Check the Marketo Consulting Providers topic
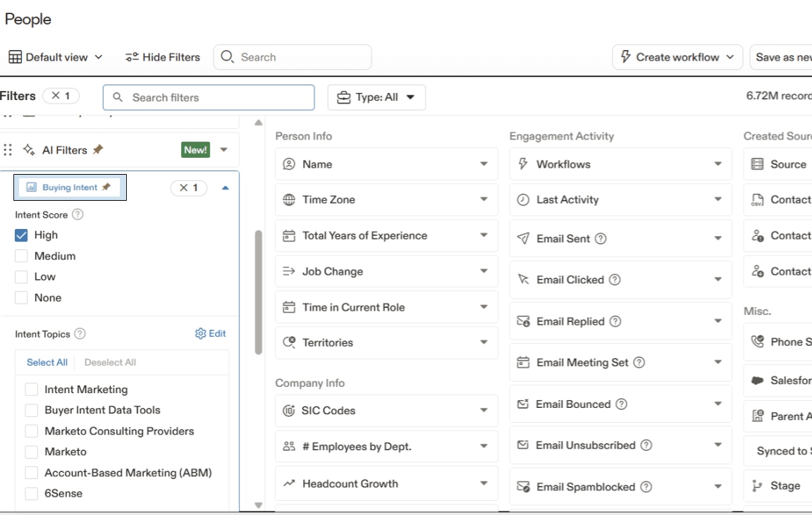The image size is (812, 515). click(32, 431)
